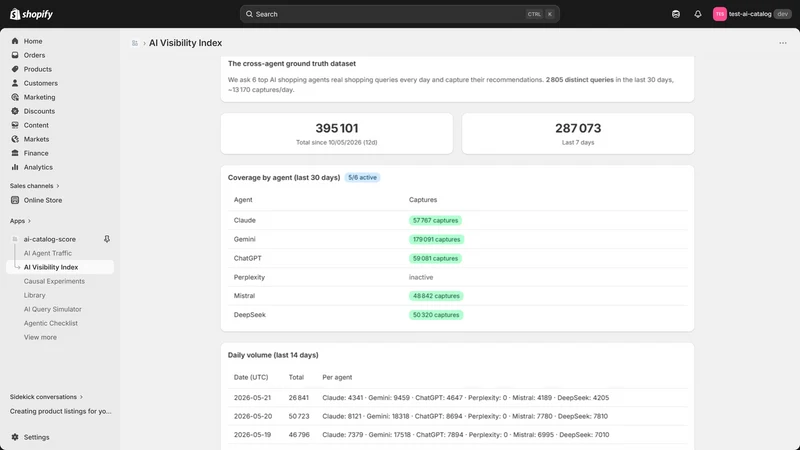
Task: Click the Online Store icon
Action: click(15, 200)
